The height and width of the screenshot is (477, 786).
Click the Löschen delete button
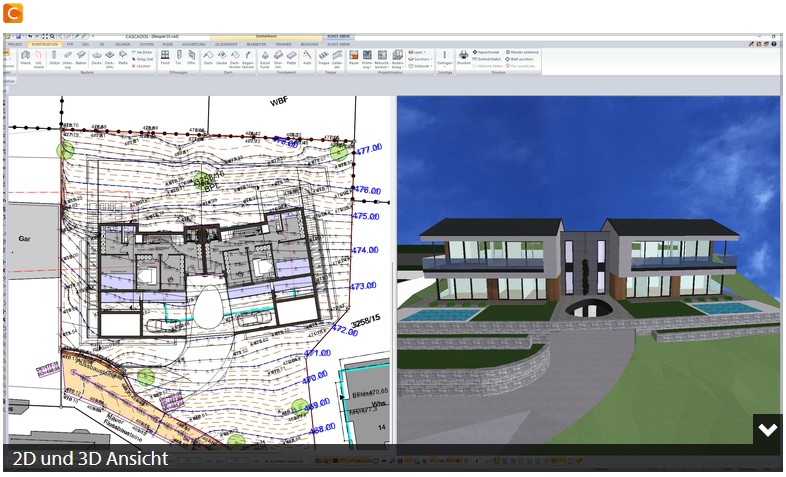click(141, 66)
